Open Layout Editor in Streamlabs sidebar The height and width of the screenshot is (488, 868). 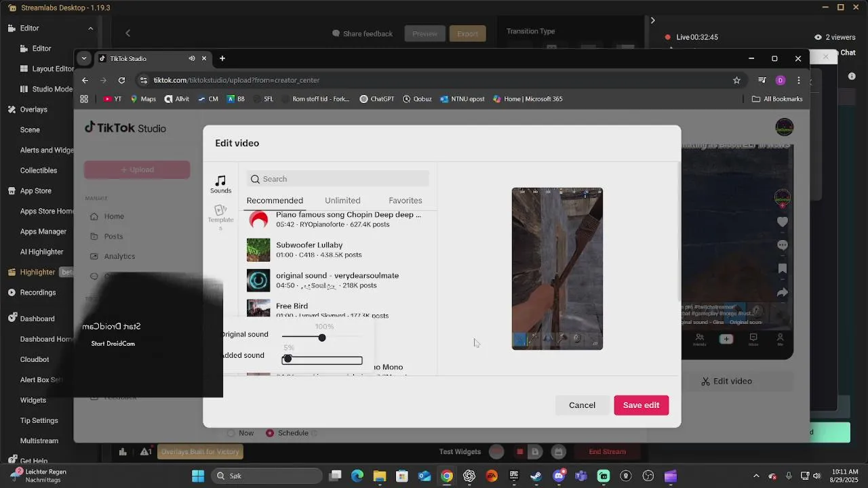46,69
